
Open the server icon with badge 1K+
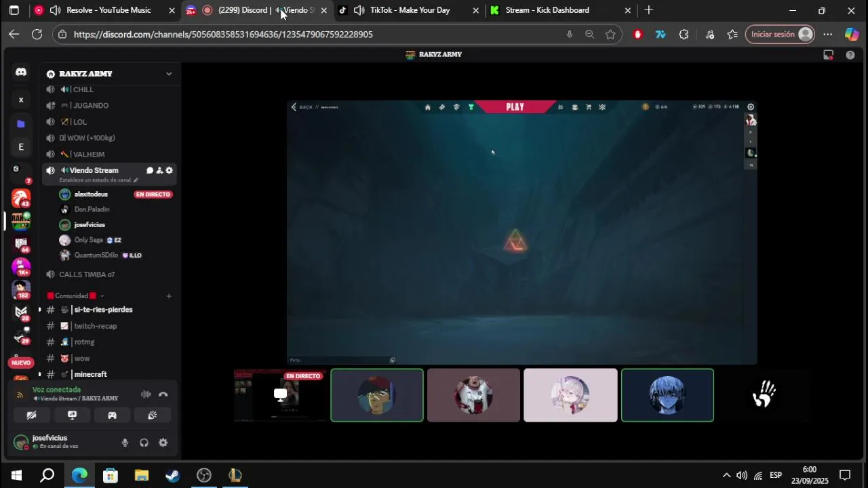coord(21,266)
